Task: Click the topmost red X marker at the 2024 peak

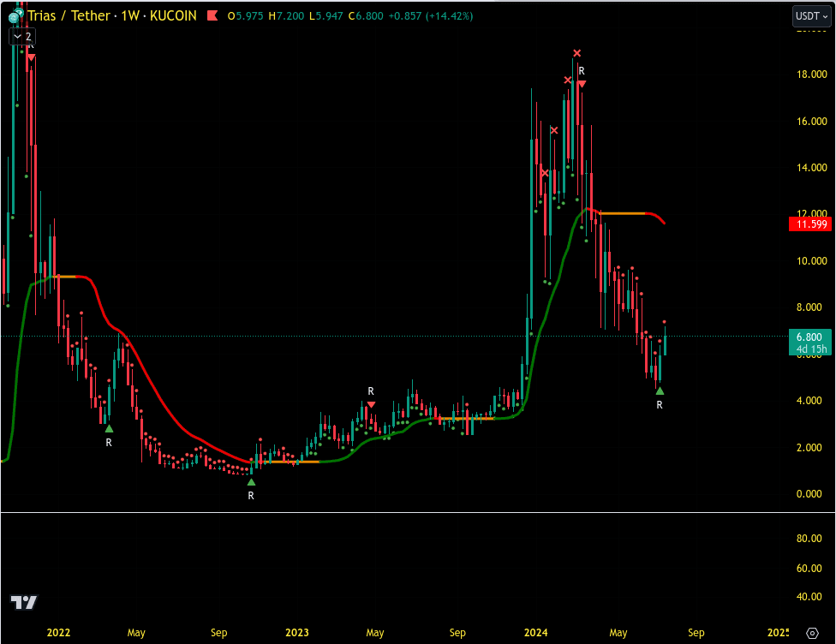Action: coord(576,53)
